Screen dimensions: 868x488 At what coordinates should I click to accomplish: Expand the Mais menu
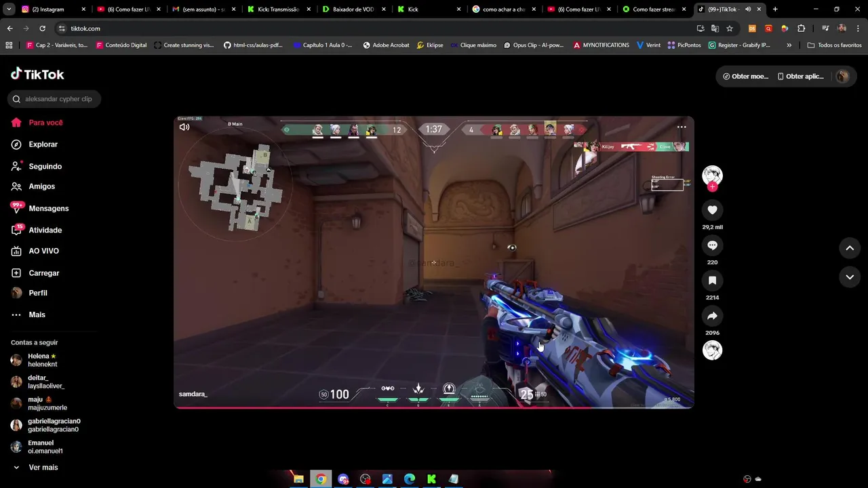(28, 314)
